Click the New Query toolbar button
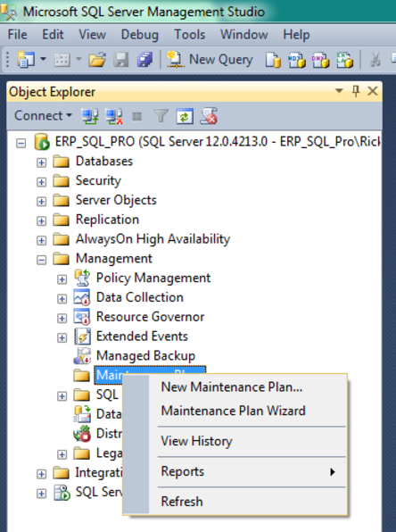Screen dimensions: 396x532 210,60
